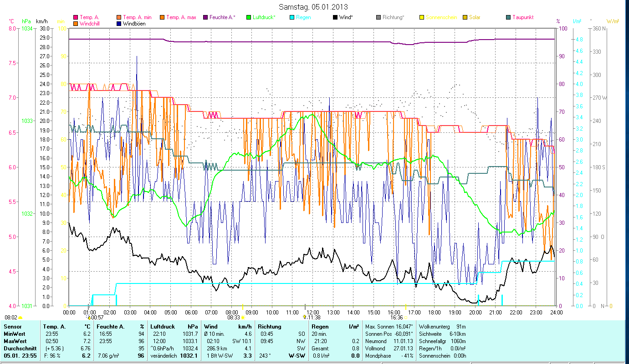The width and height of the screenshot is (629, 364).
Task: Click the Richtung legend label
Action: (394, 18)
